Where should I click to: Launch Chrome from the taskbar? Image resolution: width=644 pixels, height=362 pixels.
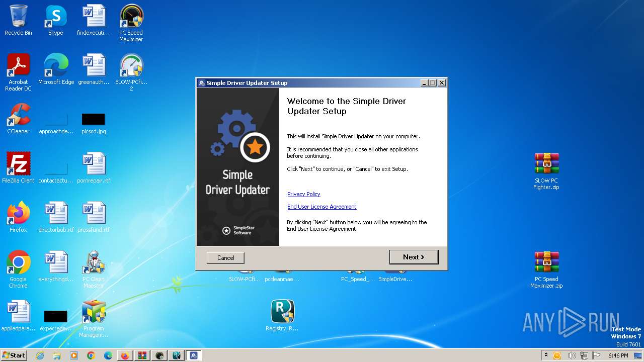tap(91, 355)
